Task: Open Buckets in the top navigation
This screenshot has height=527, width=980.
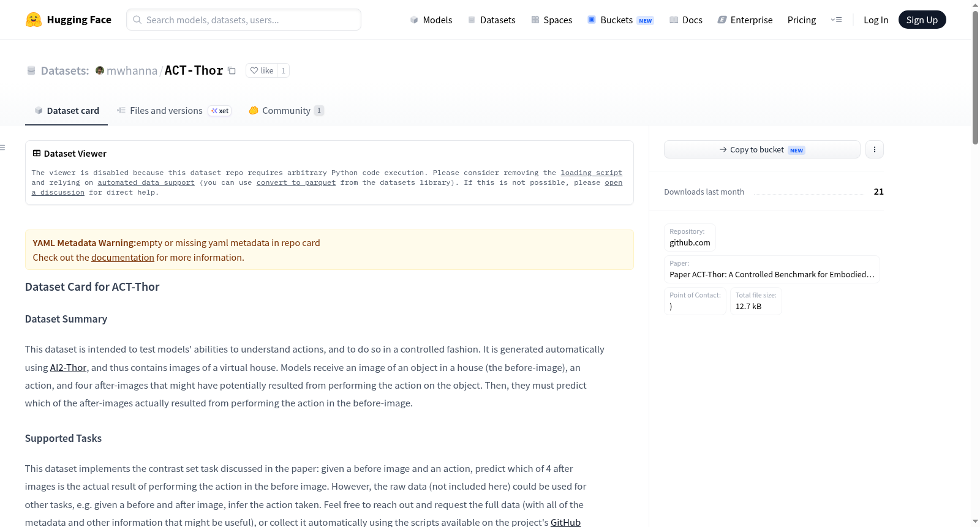Action: tap(620, 20)
